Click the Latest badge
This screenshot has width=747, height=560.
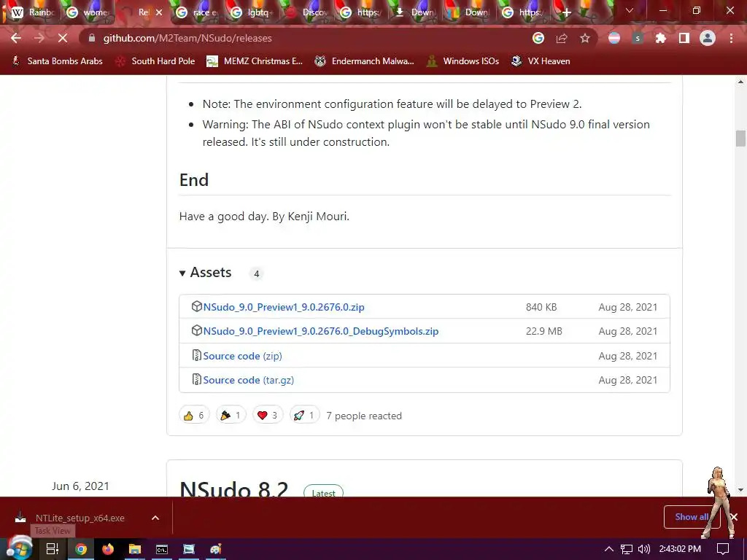(323, 492)
